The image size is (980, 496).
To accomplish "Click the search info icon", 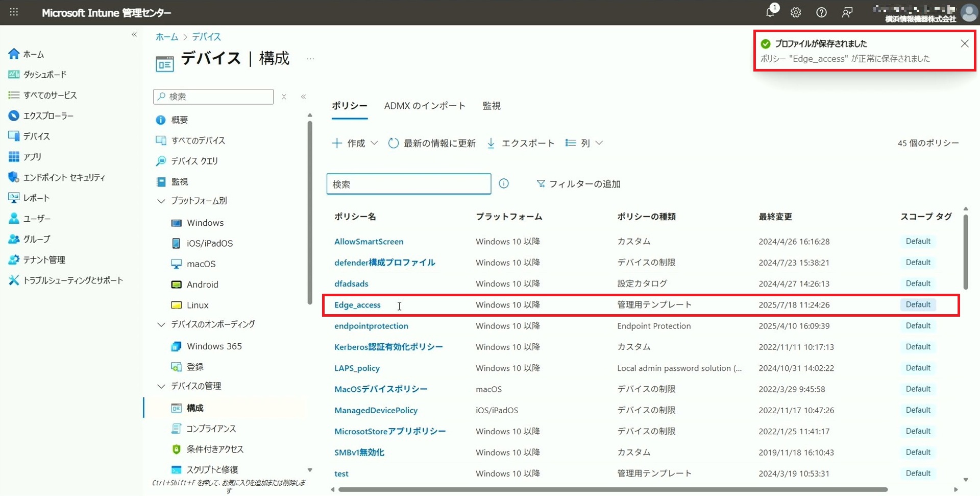I will tap(504, 183).
